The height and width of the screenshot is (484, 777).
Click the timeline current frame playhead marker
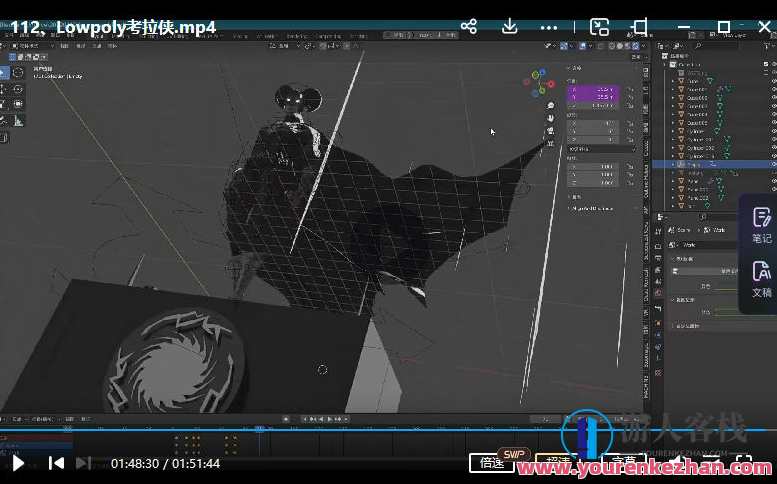(x=260, y=429)
